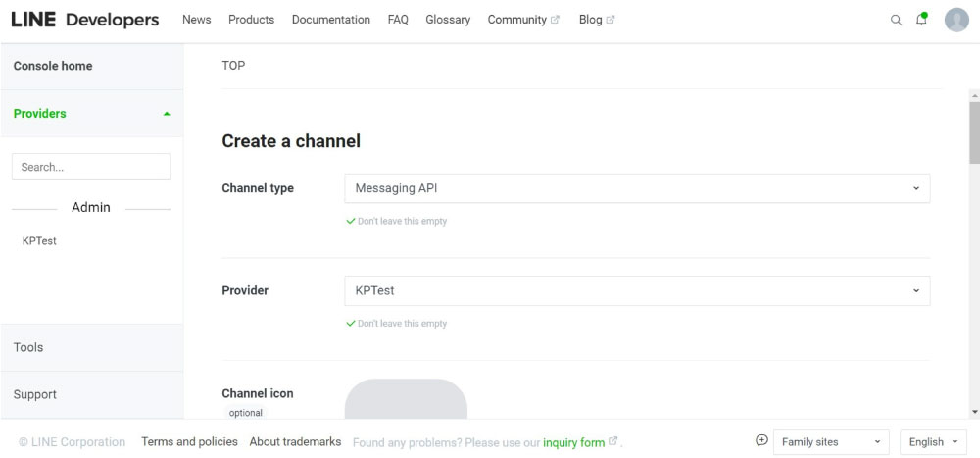
Task: Click the page vertical scrollbar thumb
Action: (x=974, y=132)
